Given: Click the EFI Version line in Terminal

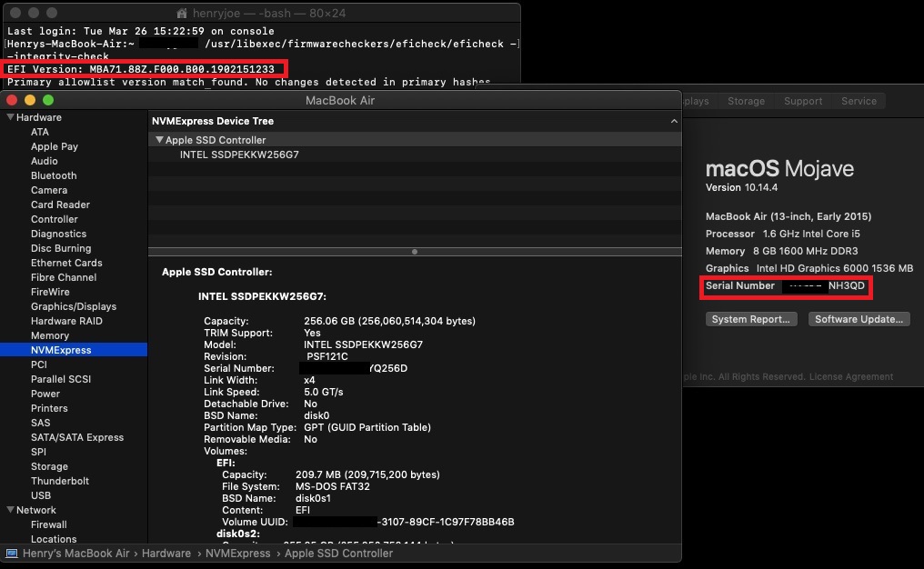Looking at the screenshot, I should tap(141, 69).
